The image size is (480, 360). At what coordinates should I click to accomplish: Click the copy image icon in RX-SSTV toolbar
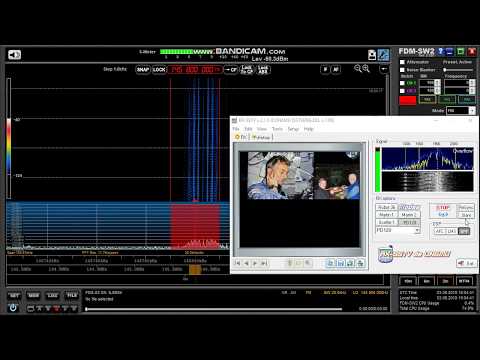pos(330,263)
